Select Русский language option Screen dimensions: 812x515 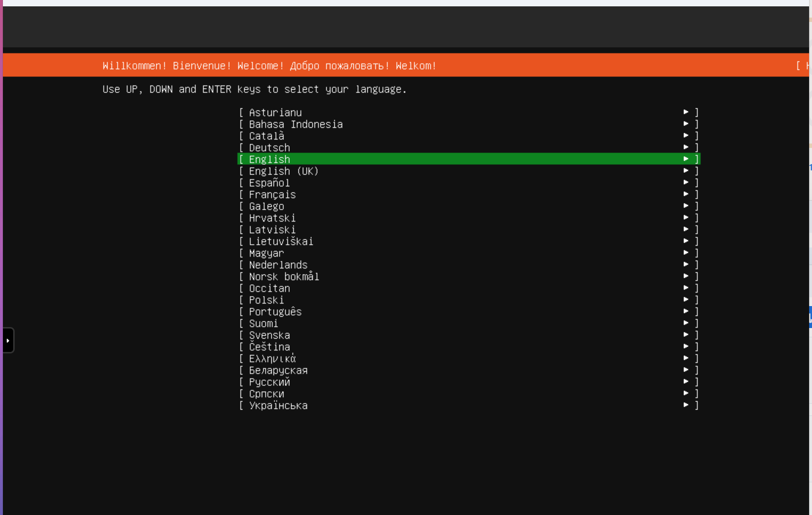[469, 382]
